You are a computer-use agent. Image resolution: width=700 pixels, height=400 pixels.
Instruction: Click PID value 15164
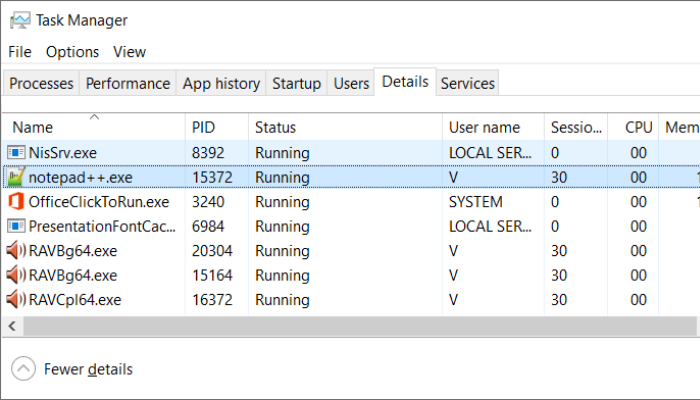pyautogui.click(x=212, y=275)
